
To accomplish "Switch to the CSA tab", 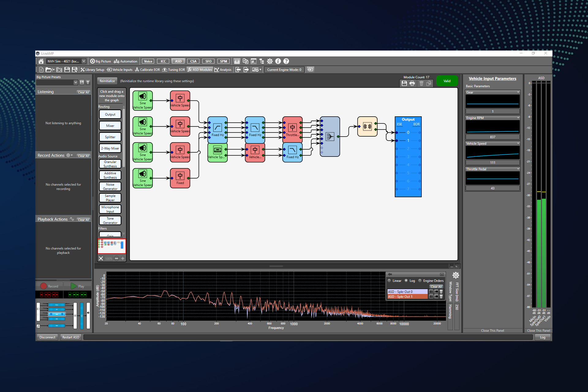I will point(193,61).
